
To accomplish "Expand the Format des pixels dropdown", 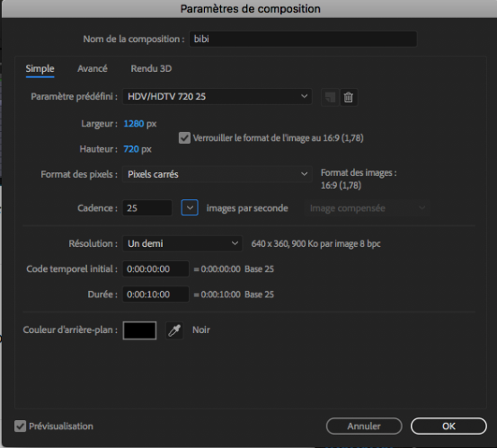I will click(217, 174).
